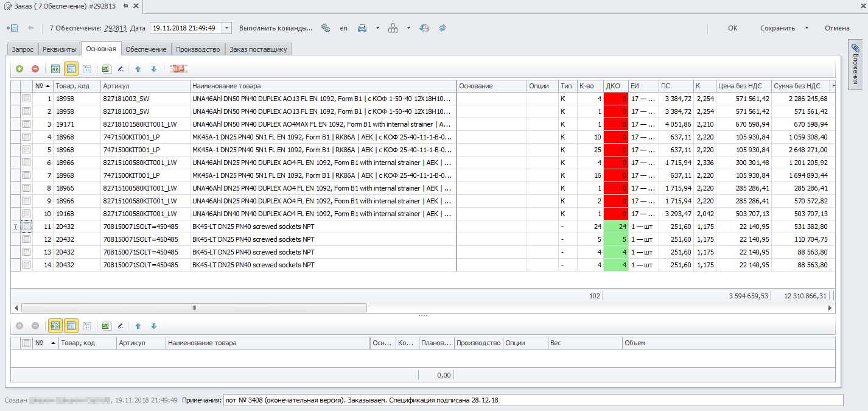Move row up with upper blue arrow
This screenshot has width=868, height=411.
pyautogui.click(x=138, y=69)
